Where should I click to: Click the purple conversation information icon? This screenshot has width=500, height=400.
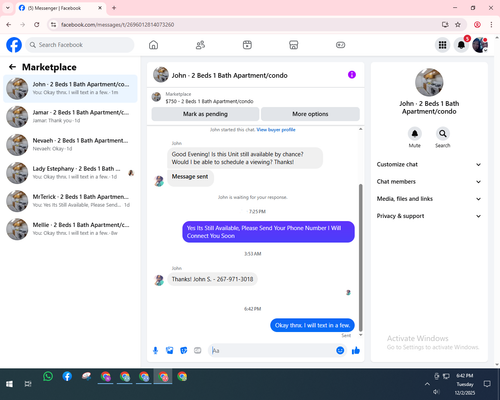352,75
